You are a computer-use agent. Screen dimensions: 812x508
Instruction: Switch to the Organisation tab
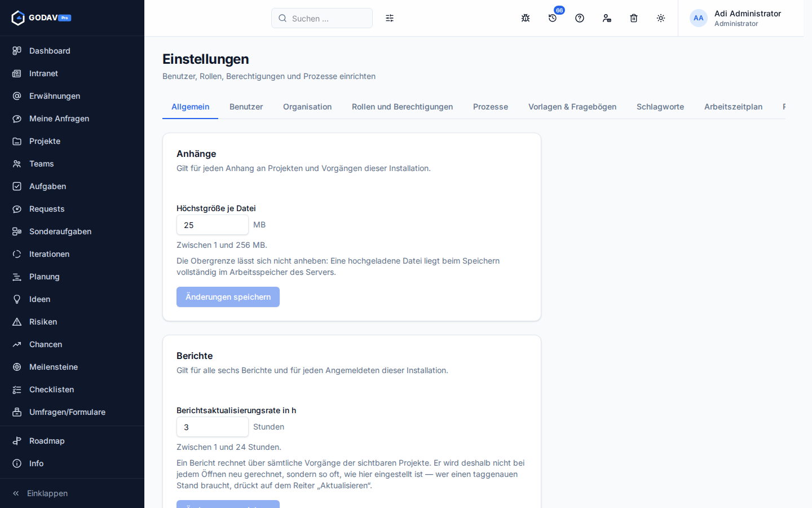pyautogui.click(x=307, y=107)
